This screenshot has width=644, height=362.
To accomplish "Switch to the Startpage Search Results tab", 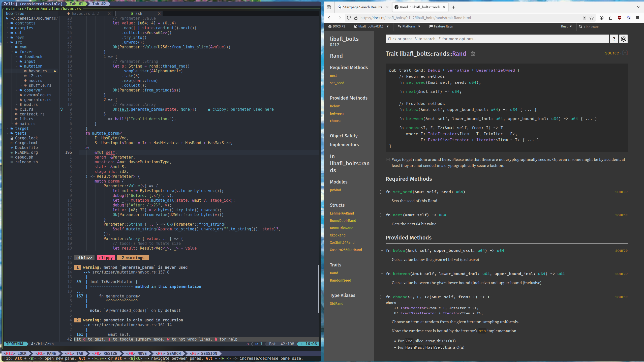I will [x=363, y=7].
